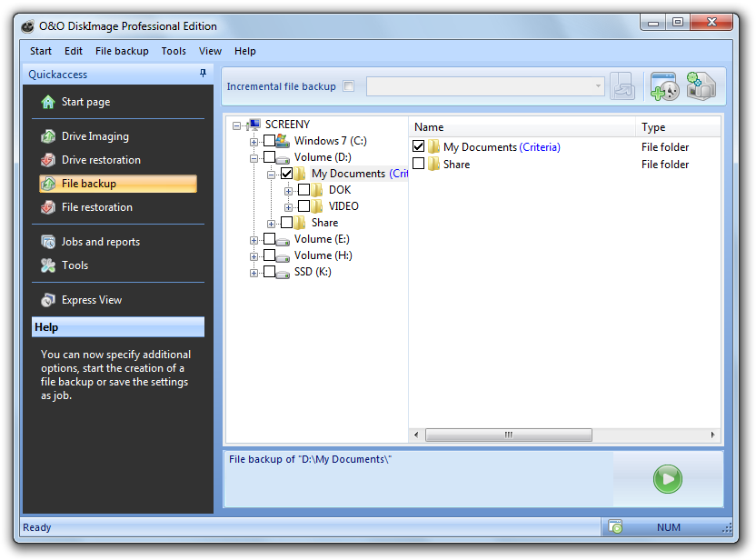The width and height of the screenshot is (756, 560).
Task: Click the Drive Imaging icon
Action: tap(48, 136)
